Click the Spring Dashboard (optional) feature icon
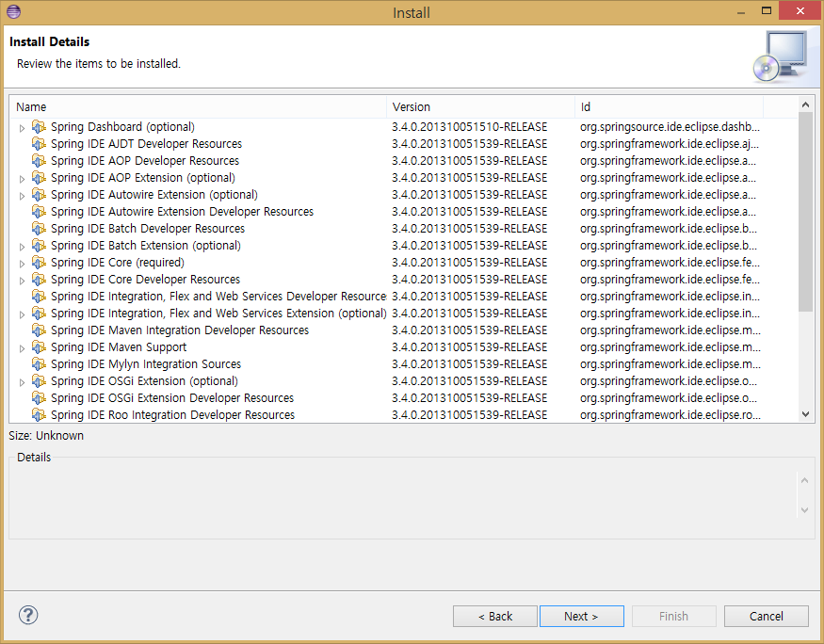The width and height of the screenshot is (824, 644). coord(39,126)
